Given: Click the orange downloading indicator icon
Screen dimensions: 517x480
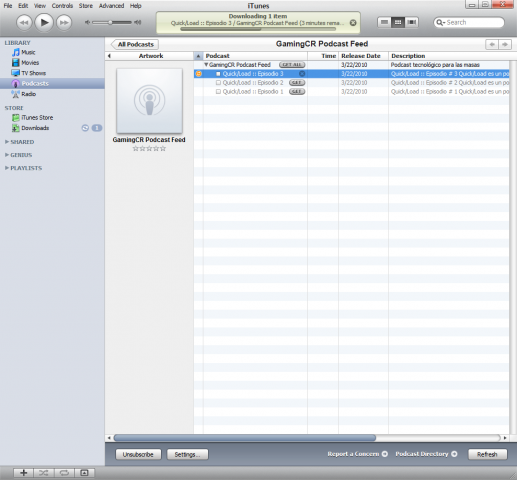Looking at the screenshot, I should (198, 74).
